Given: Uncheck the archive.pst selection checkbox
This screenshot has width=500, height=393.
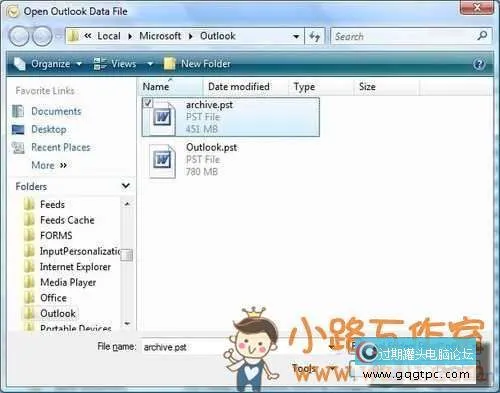Looking at the screenshot, I should coord(148,103).
